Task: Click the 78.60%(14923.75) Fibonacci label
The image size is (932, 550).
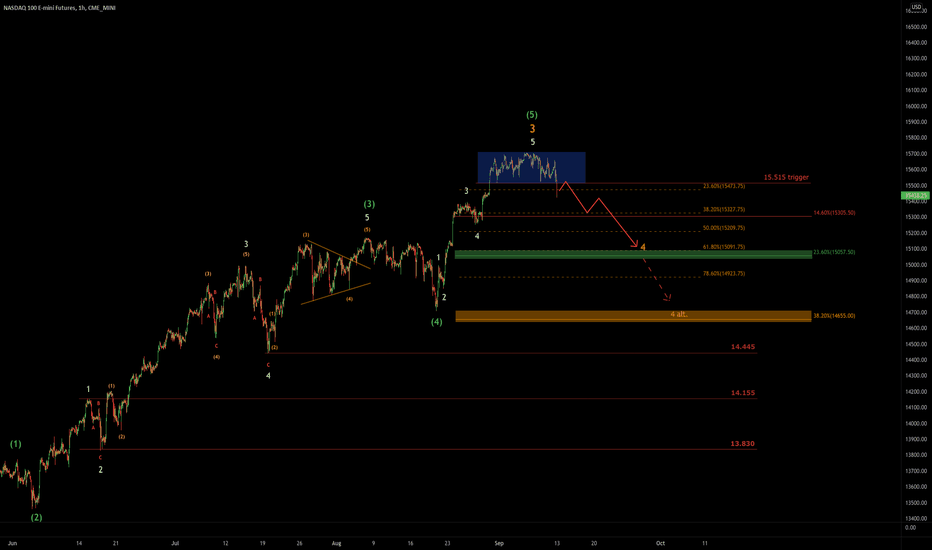Action: tap(724, 274)
